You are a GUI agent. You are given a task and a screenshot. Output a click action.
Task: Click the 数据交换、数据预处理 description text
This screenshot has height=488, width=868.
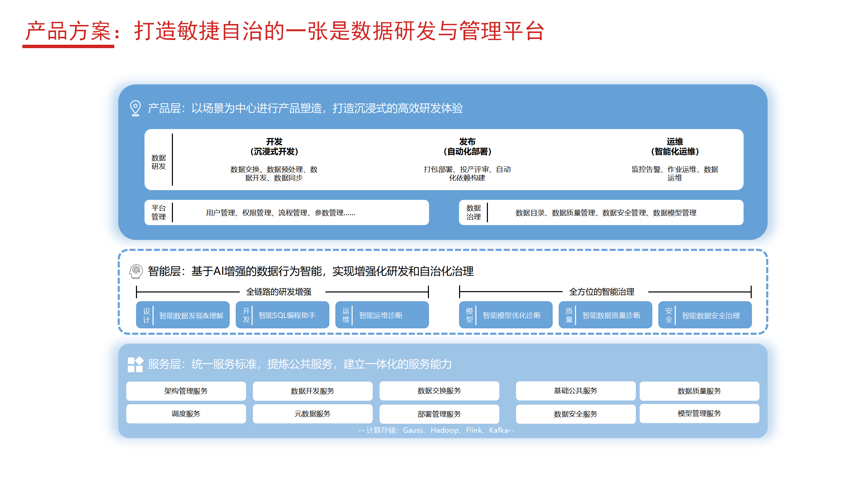pos(274,174)
